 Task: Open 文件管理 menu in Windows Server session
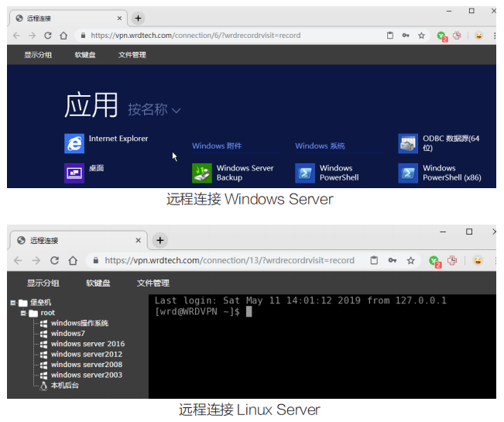[132, 55]
